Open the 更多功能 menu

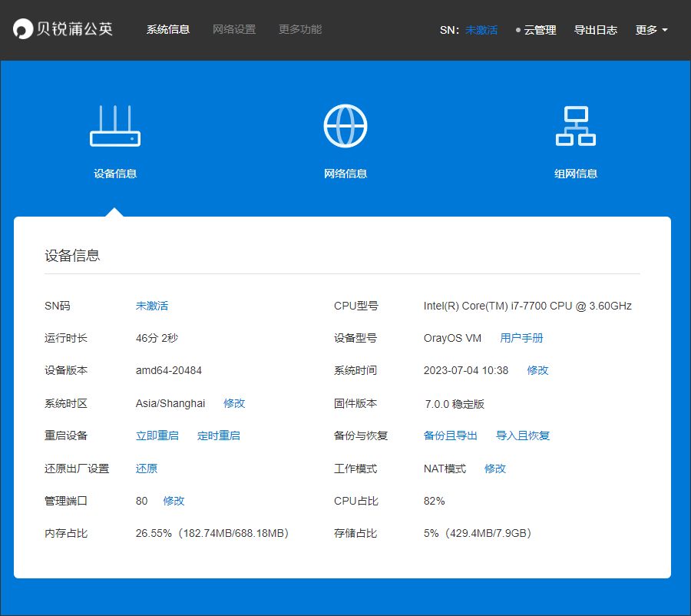(x=299, y=30)
